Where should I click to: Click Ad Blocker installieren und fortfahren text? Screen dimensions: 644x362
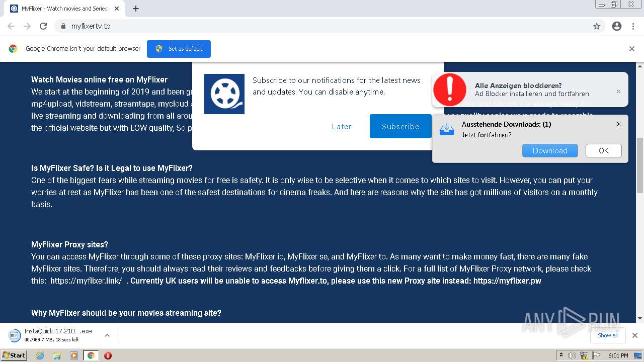532,94
